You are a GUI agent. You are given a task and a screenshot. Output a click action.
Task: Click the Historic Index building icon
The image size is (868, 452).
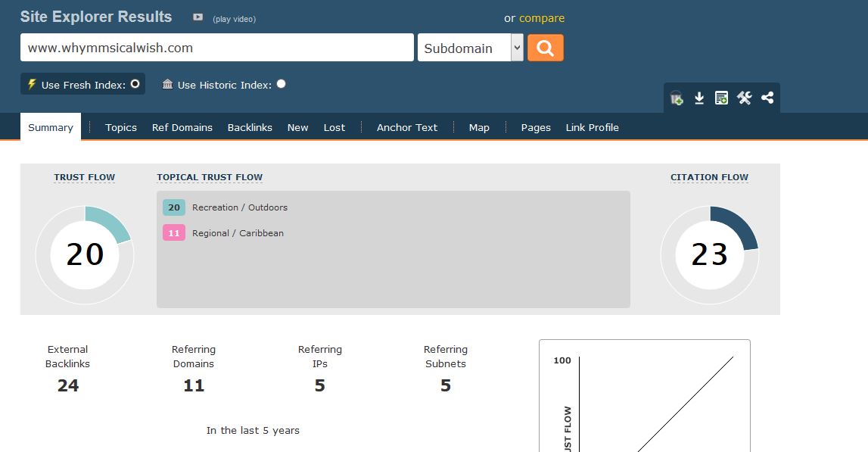(167, 84)
